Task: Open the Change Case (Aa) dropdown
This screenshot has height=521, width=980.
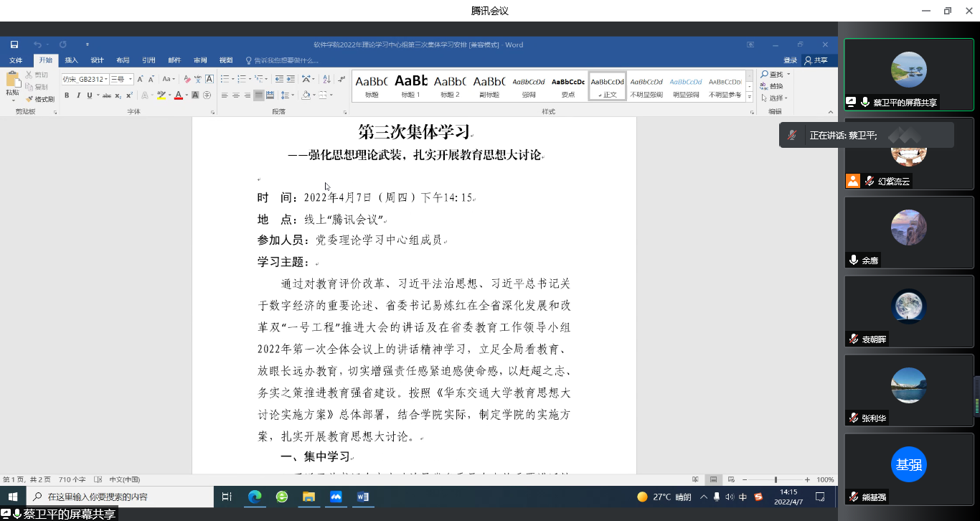Action: 169,79
